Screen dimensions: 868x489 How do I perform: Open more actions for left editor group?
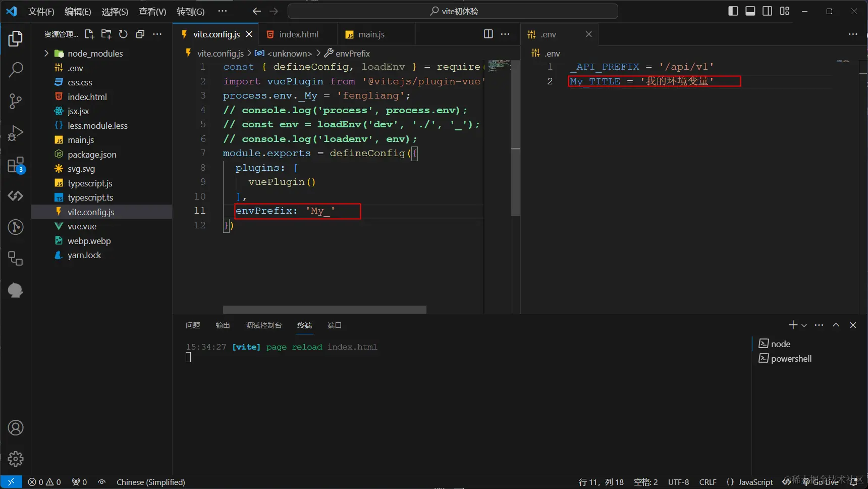(505, 34)
